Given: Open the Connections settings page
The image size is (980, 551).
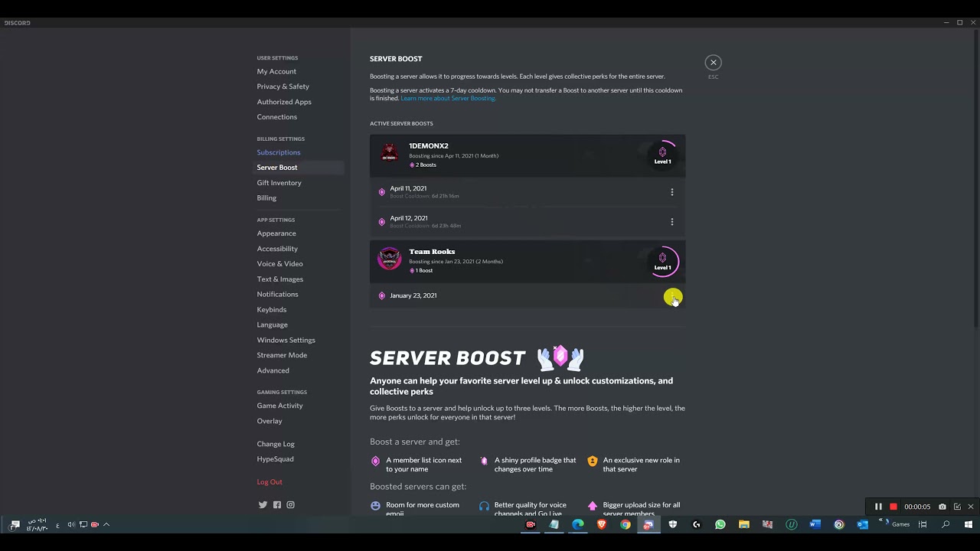Looking at the screenshot, I should point(277,117).
